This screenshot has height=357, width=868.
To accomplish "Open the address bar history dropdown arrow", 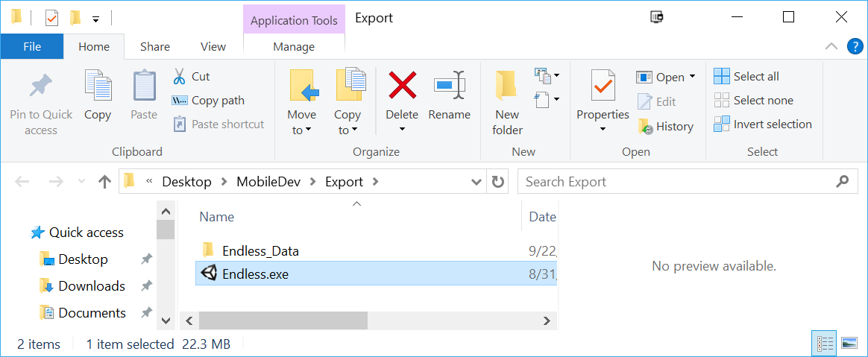I will 475,182.
